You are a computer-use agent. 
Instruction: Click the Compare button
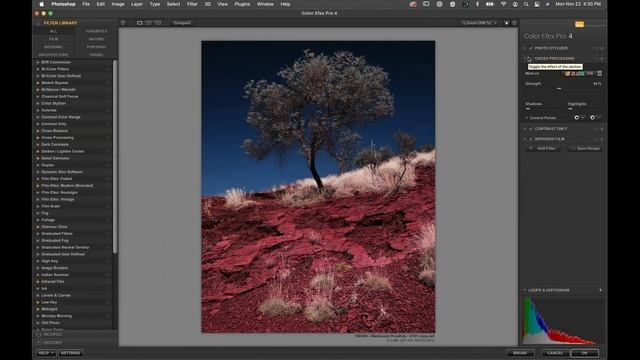[x=182, y=23]
